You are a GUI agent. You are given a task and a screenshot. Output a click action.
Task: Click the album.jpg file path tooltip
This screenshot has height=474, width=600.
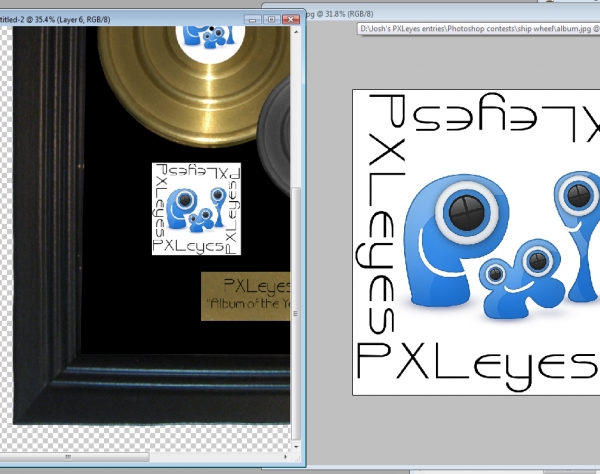click(479, 29)
